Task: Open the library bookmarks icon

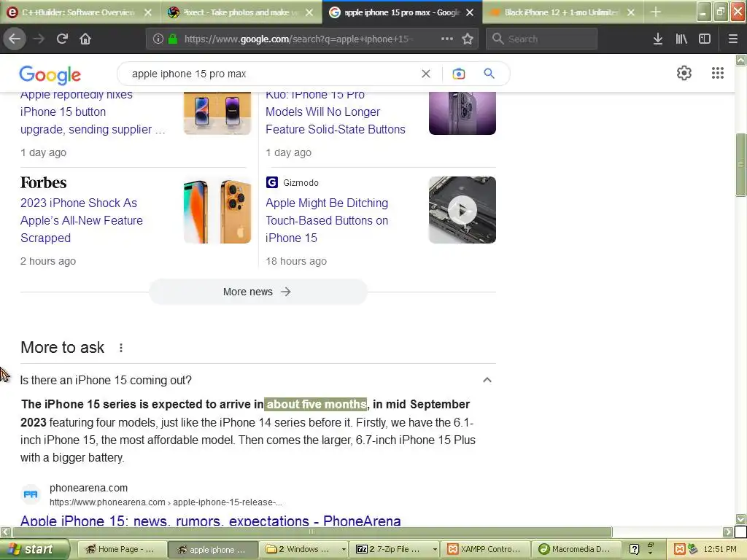Action: click(x=681, y=39)
